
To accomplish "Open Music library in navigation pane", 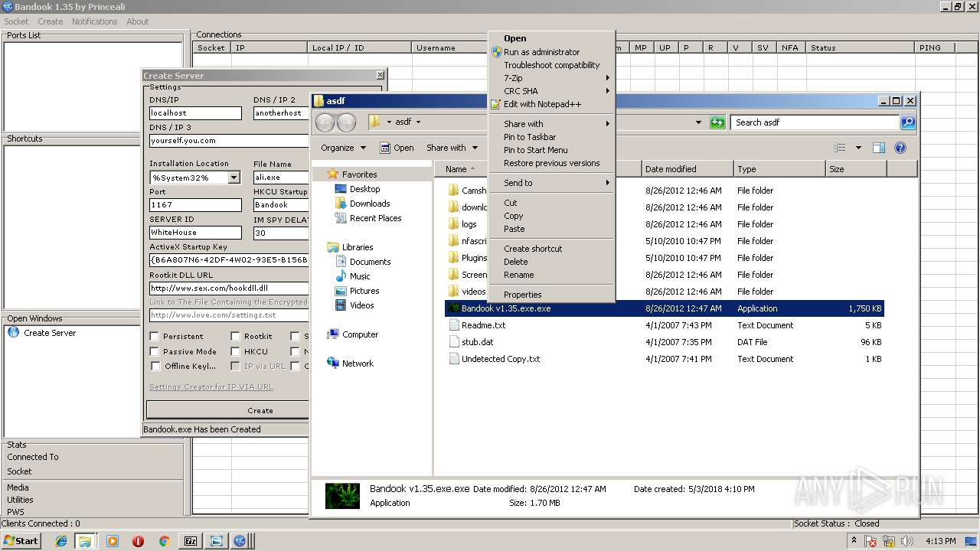I will point(353,276).
